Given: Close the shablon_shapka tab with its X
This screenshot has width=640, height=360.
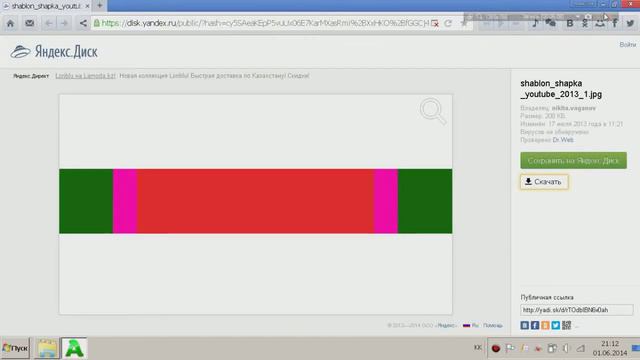Looking at the screenshot, I should point(87,6).
